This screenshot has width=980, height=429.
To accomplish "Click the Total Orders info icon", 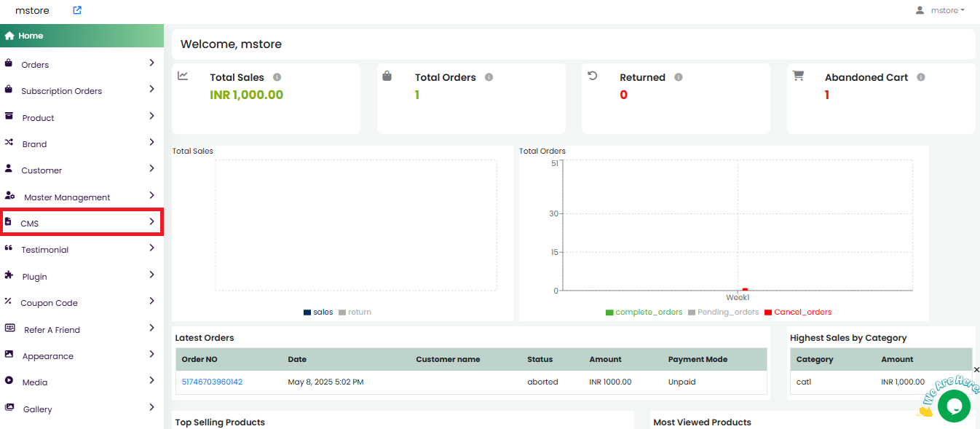I will (x=489, y=77).
